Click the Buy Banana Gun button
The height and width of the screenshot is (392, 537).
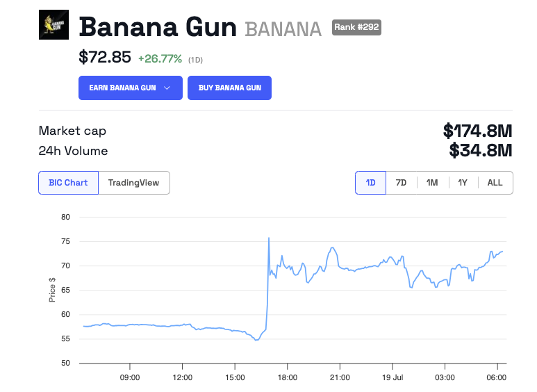229,88
